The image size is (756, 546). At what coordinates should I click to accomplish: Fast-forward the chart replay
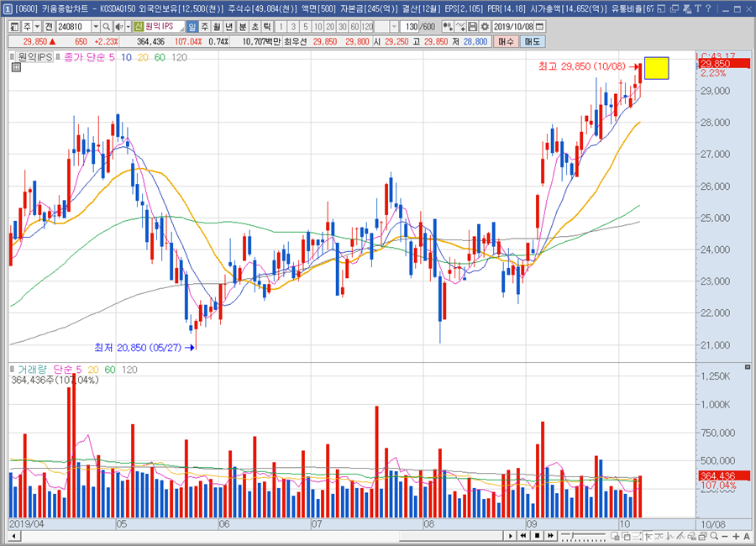550,536
